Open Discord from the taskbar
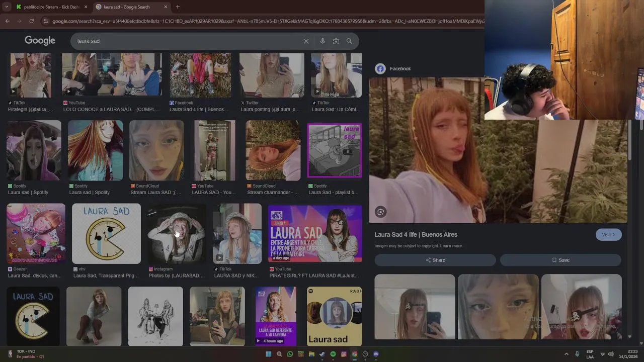The height and width of the screenshot is (362, 644). pyautogui.click(x=376, y=354)
